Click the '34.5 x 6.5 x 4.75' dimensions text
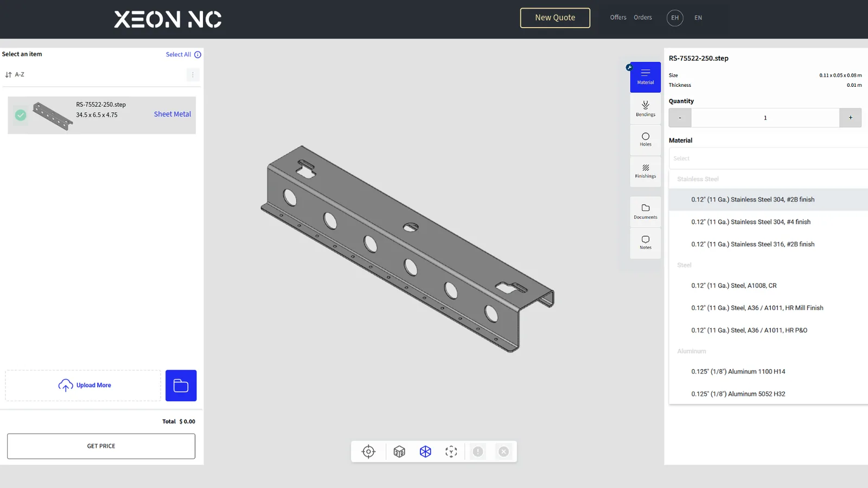Viewport: 868px width, 488px height. 97,115
